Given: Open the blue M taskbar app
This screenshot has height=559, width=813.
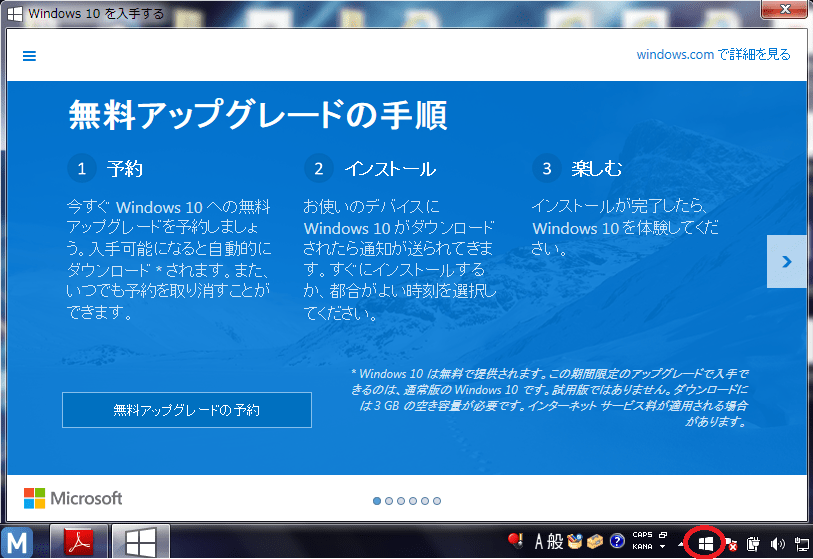Looking at the screenshot, I should coord(17,542).
